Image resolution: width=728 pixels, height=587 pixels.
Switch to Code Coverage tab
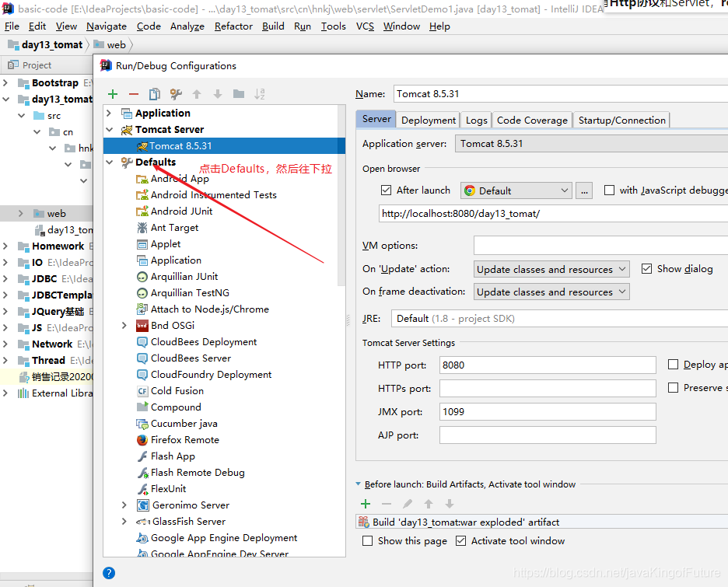click(532, 121)
